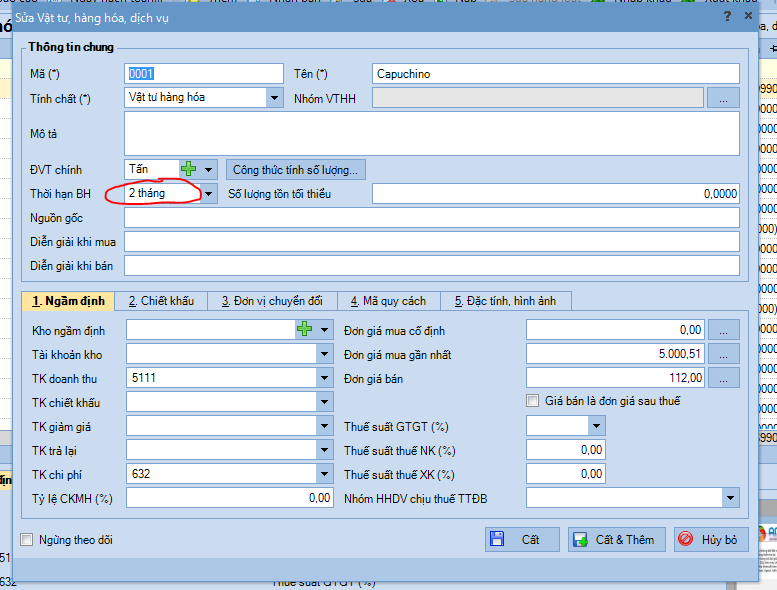Open Đơn giá mua cố định ellipsis button
Image resolution: width=777 pixels, height=590 pixels.
(723, 330)
